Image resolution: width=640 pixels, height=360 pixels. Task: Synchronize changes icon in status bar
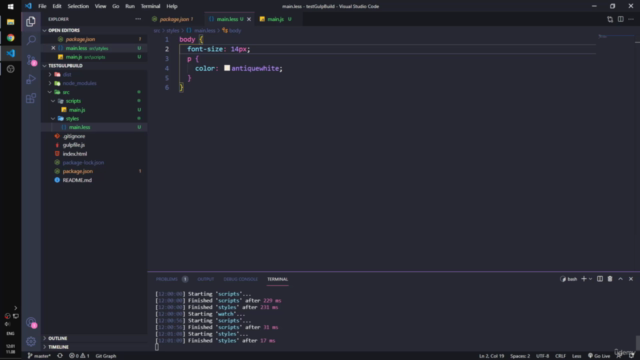pos(60,356)
